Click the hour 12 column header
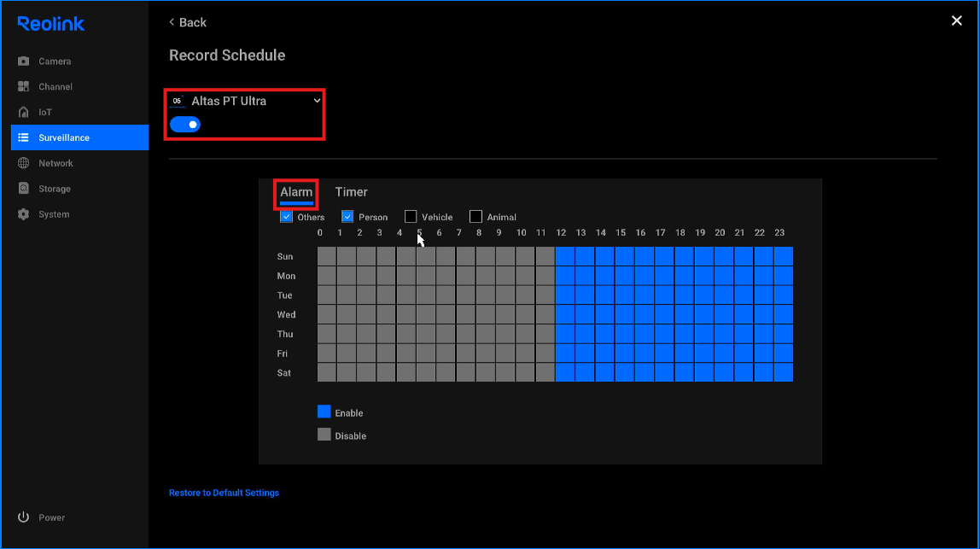 (x=561, y=232)
